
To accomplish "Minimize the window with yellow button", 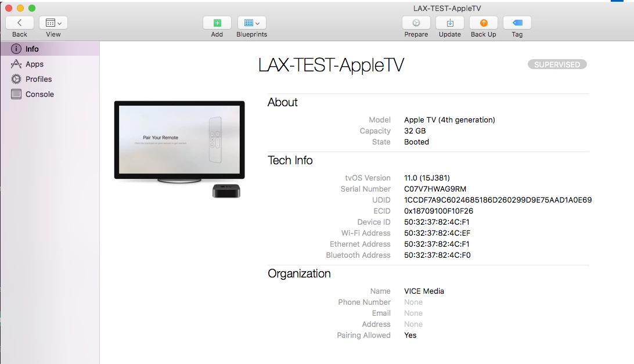I will tap(20, 8).
